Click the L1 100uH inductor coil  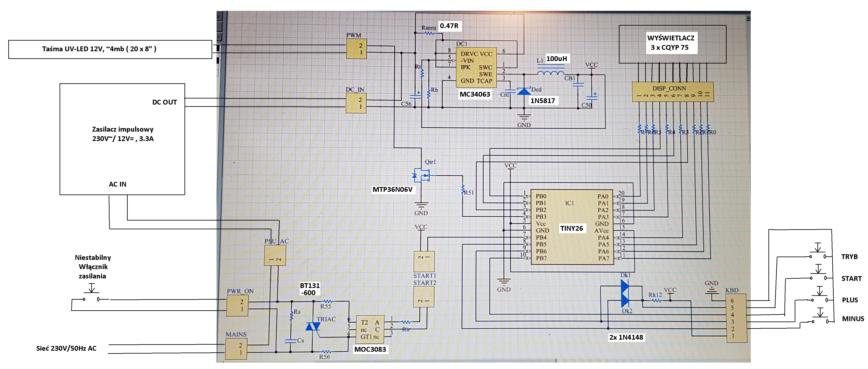550,73
